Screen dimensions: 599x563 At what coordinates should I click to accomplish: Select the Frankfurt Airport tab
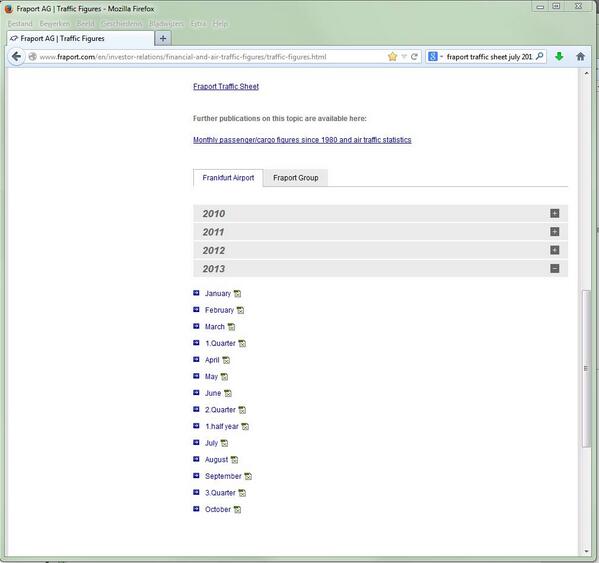(228, 178)
